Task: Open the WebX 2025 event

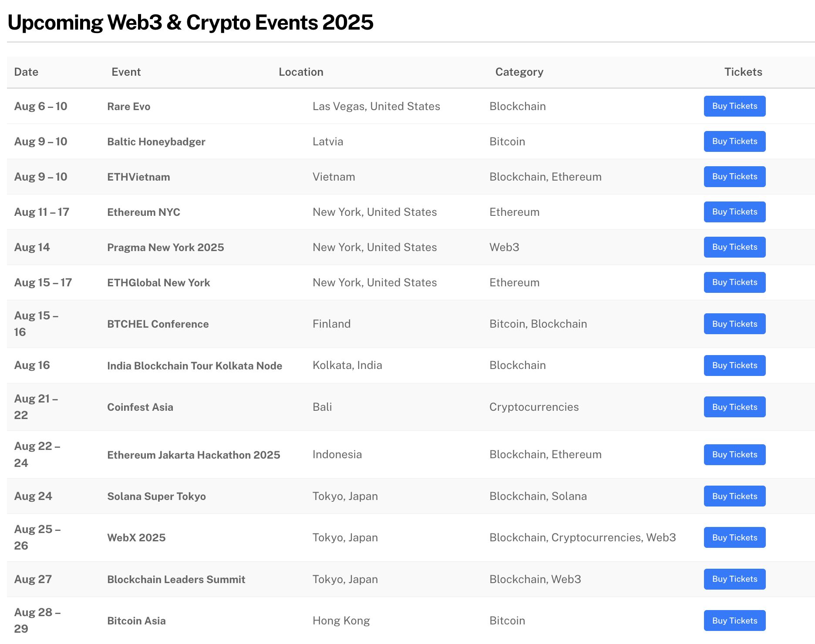Action: click(136, 538)
